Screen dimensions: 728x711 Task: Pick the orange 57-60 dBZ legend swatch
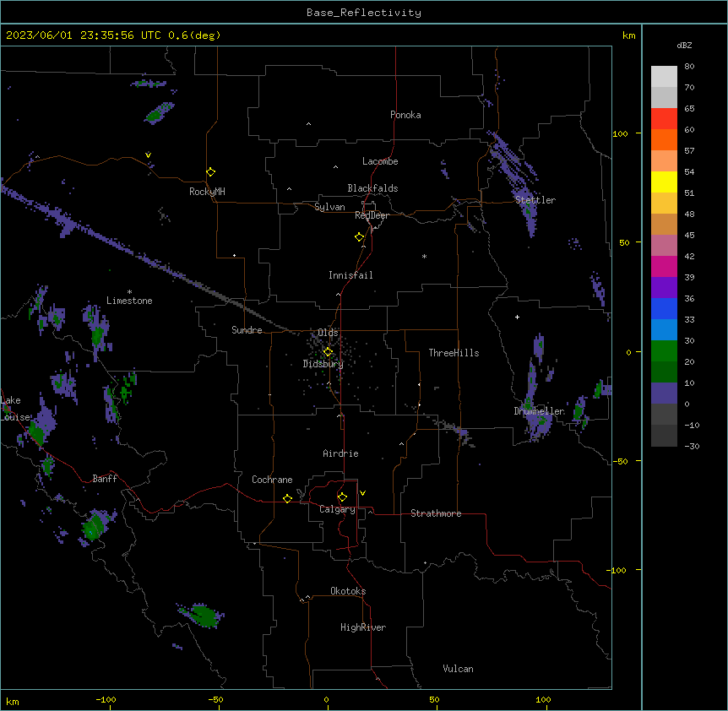664,139
